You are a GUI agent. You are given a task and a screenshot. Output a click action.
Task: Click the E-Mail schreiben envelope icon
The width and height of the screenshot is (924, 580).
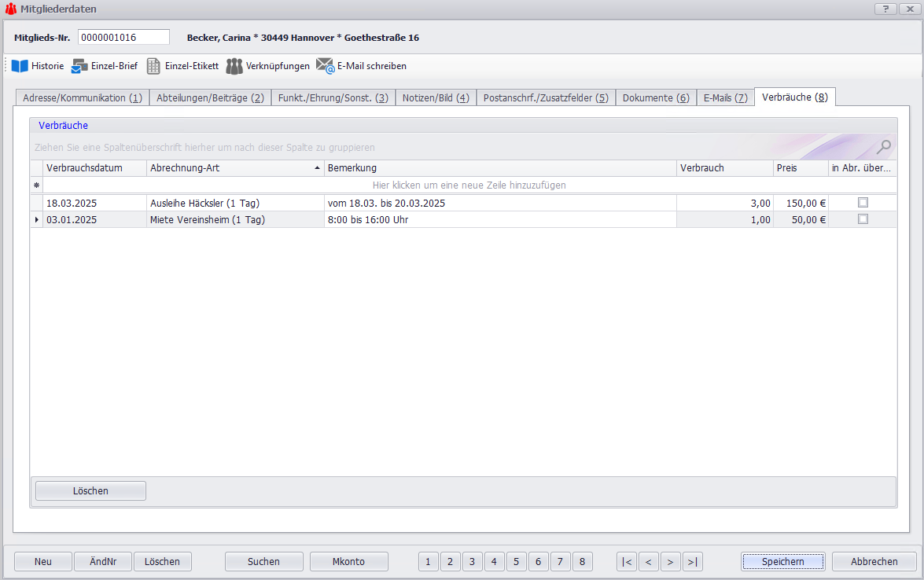(x=325, y=66)
